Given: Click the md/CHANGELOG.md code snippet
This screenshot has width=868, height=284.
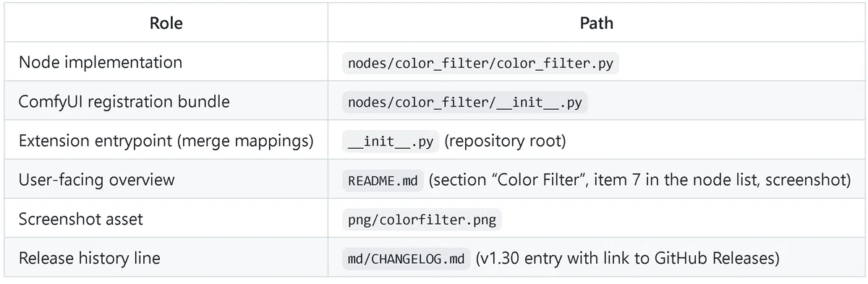Looking at the screenshot, I should 407,259.
